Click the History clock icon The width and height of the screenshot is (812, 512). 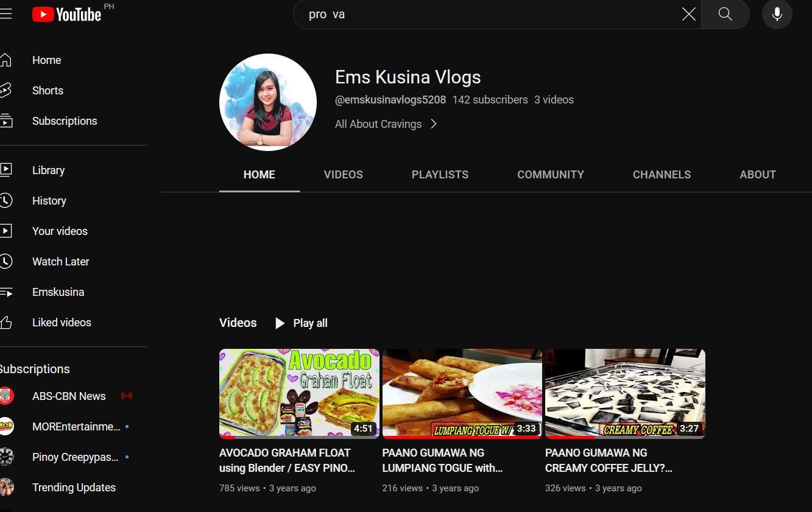pos(5,201)
